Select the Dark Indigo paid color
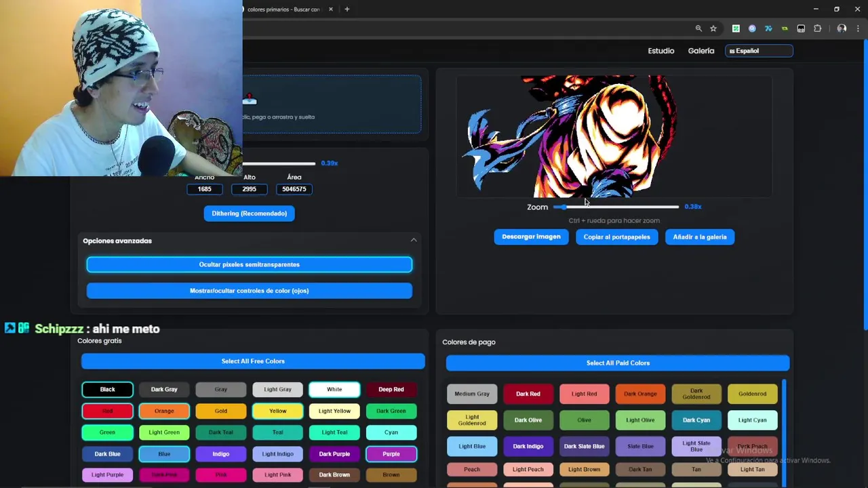 tap(528, 447)
